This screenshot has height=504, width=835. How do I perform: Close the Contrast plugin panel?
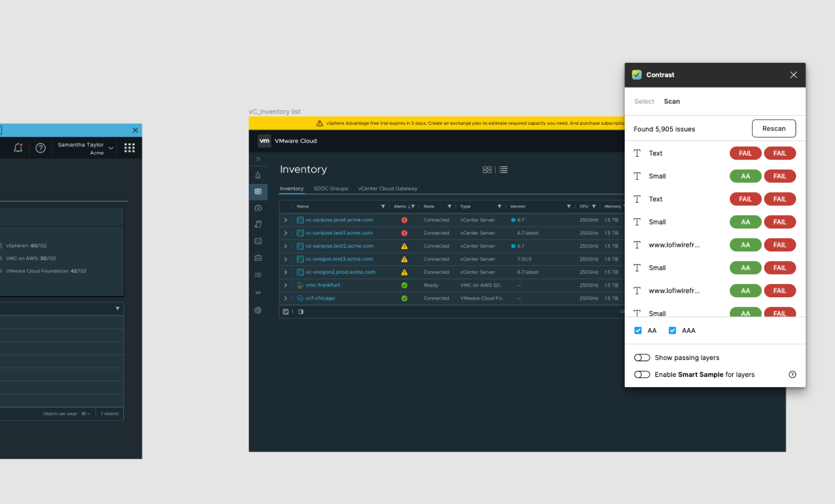click(793, 75)
